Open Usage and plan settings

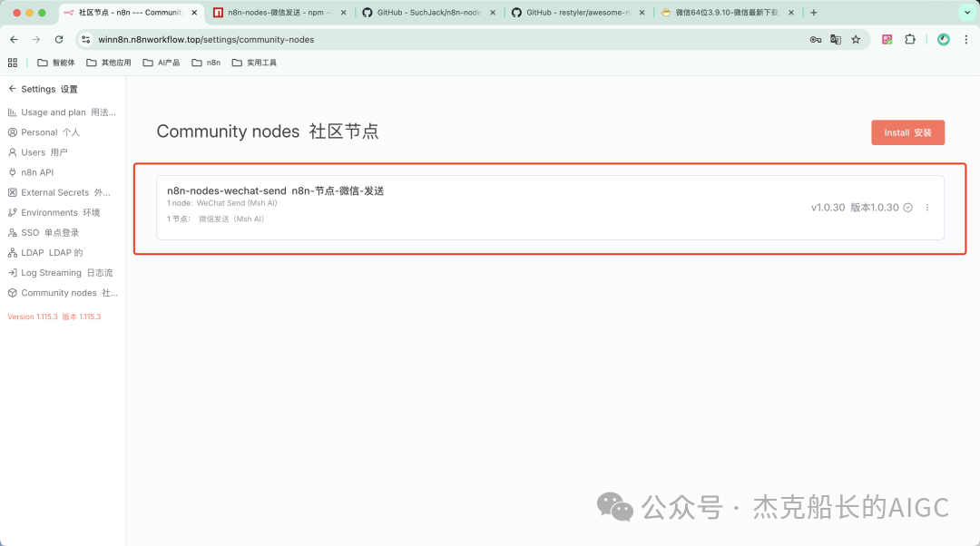62,112
